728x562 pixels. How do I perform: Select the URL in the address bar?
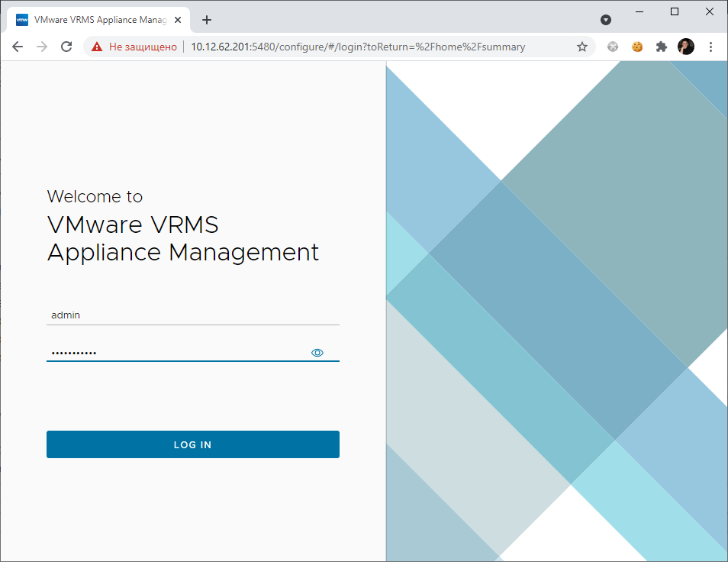358,47
